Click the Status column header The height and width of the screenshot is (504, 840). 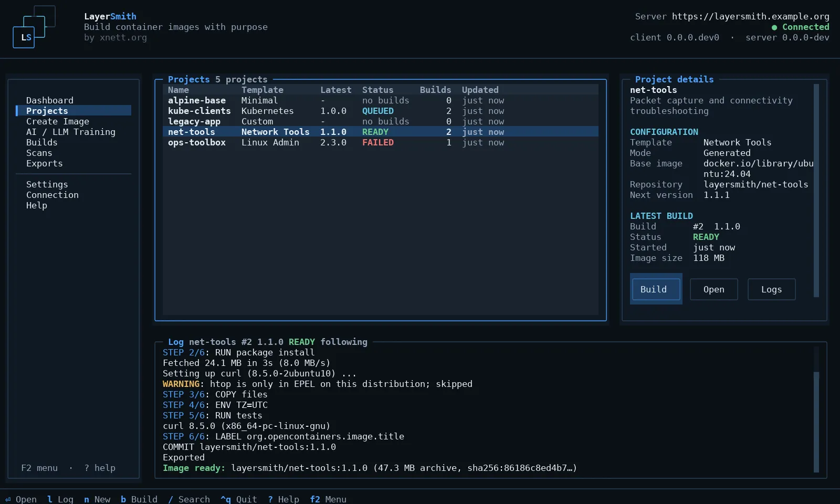[378, 90]
